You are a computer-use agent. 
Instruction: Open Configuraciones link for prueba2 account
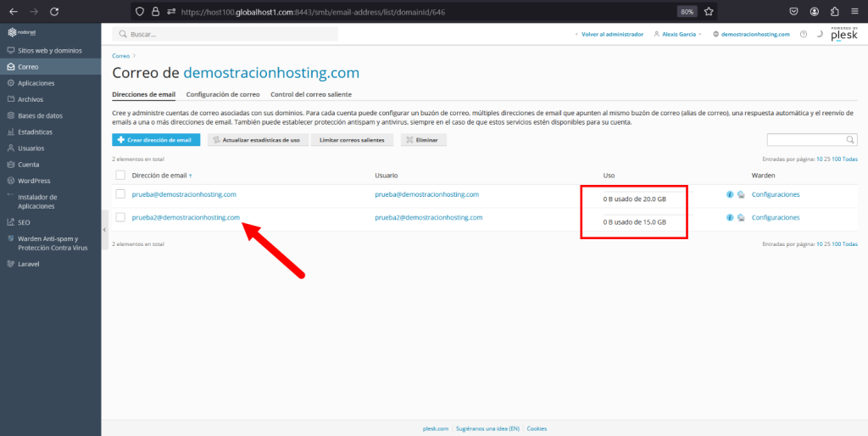pos(775,218)
